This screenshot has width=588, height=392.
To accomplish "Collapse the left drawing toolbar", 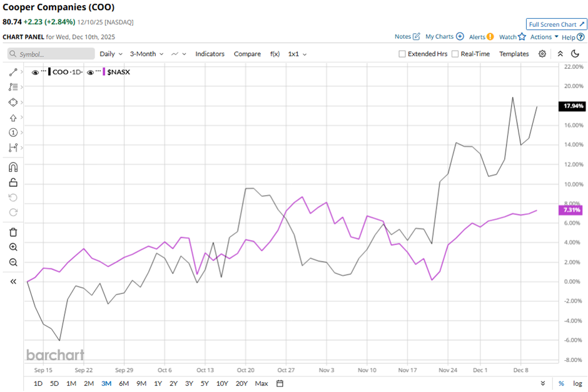I will tap(13, 281).
